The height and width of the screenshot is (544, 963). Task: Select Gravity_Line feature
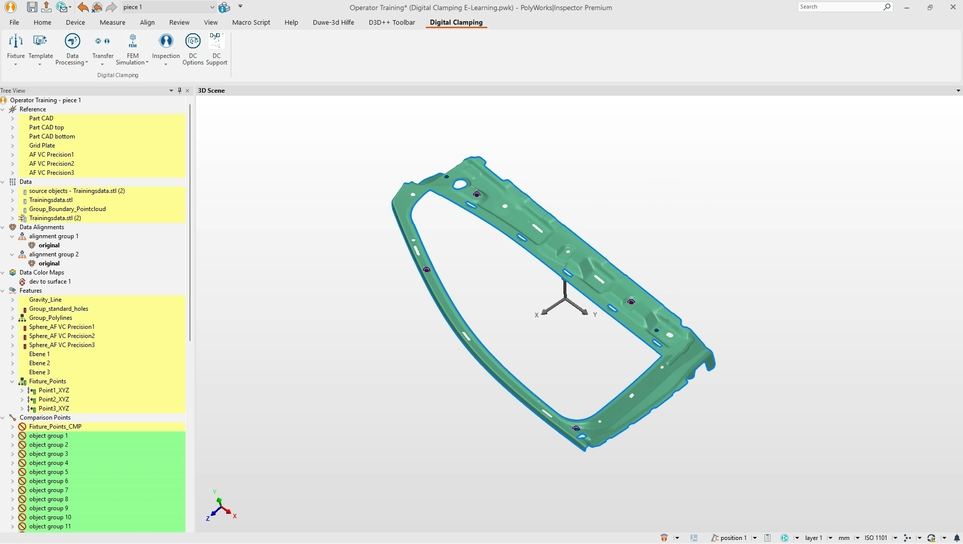point(45,300)
